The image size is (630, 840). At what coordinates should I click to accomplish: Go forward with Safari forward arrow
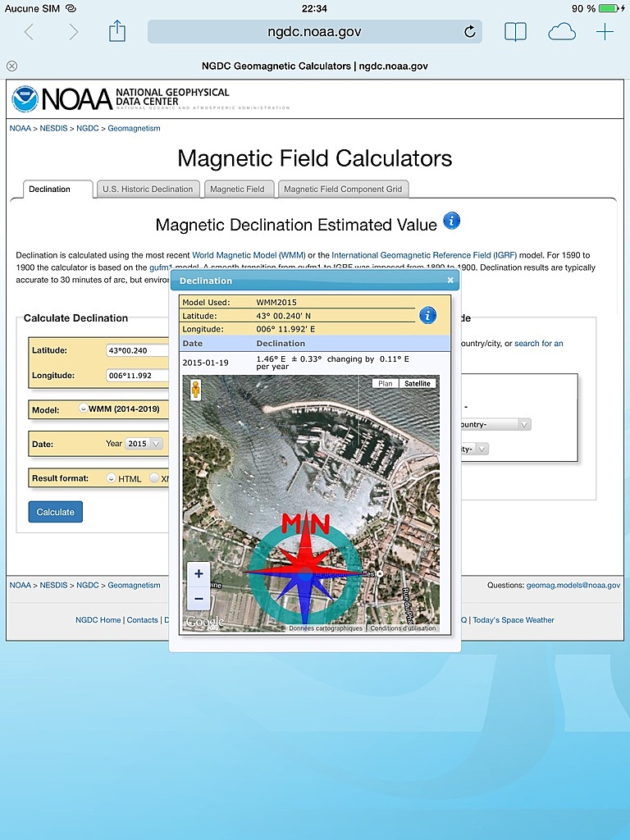[73, 32]
